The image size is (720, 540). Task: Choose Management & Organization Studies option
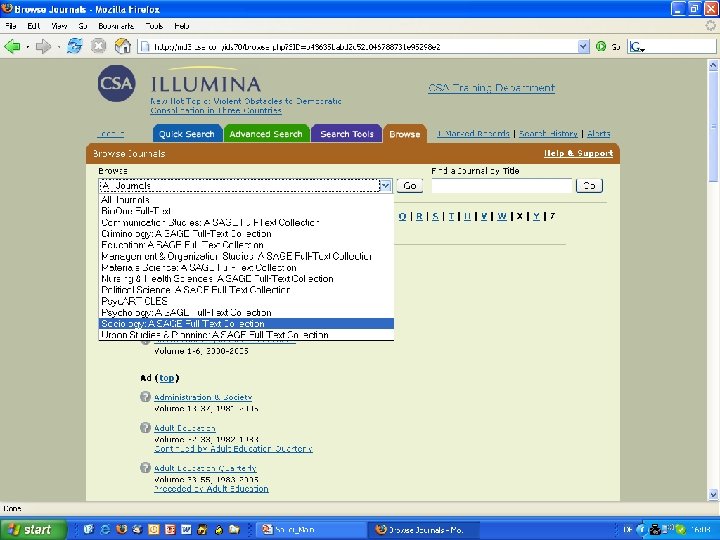coord(246,256)
